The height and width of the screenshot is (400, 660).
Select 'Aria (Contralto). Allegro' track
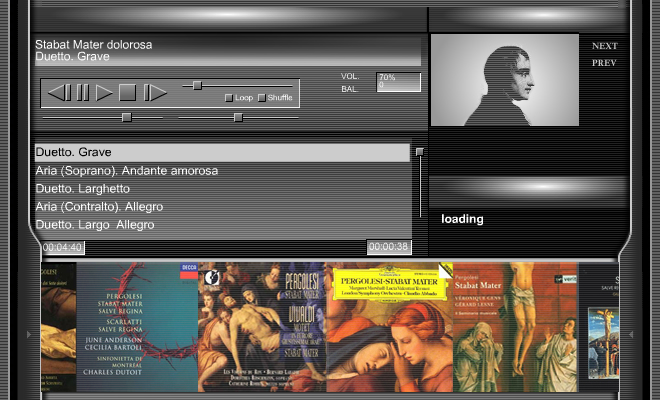pos(222,207)
